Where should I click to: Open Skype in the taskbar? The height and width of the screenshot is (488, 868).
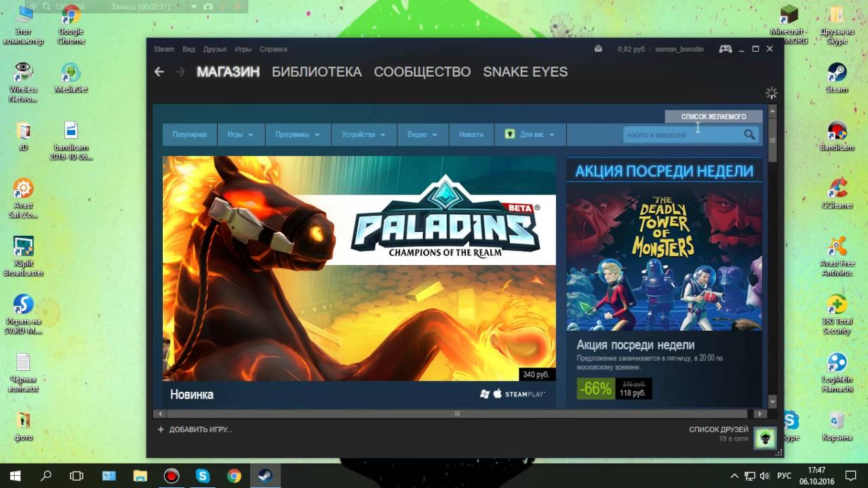203,476
